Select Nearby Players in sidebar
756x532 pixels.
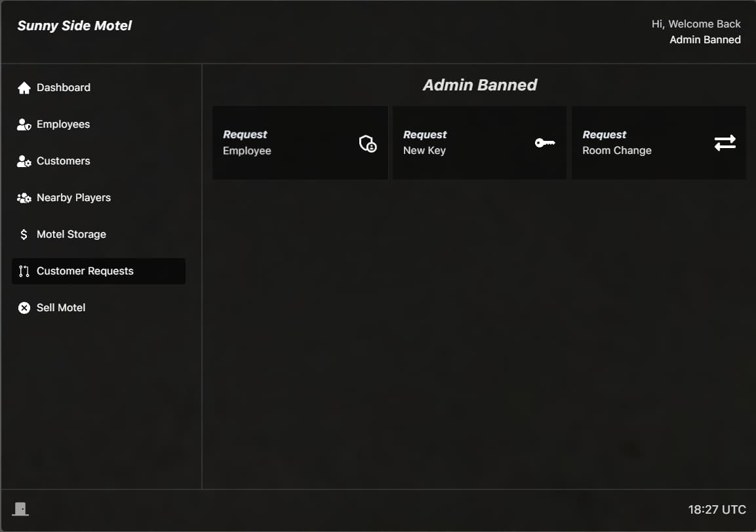coord(98,198)
